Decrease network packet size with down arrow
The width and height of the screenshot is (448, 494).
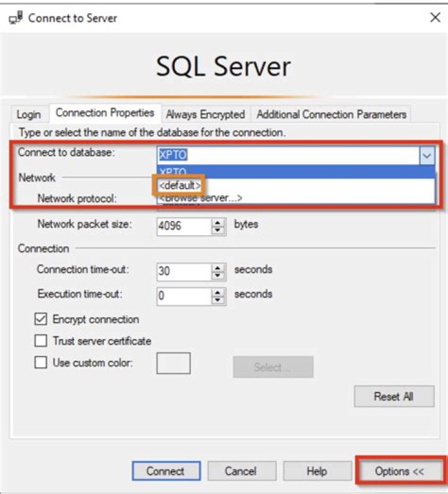218,230
